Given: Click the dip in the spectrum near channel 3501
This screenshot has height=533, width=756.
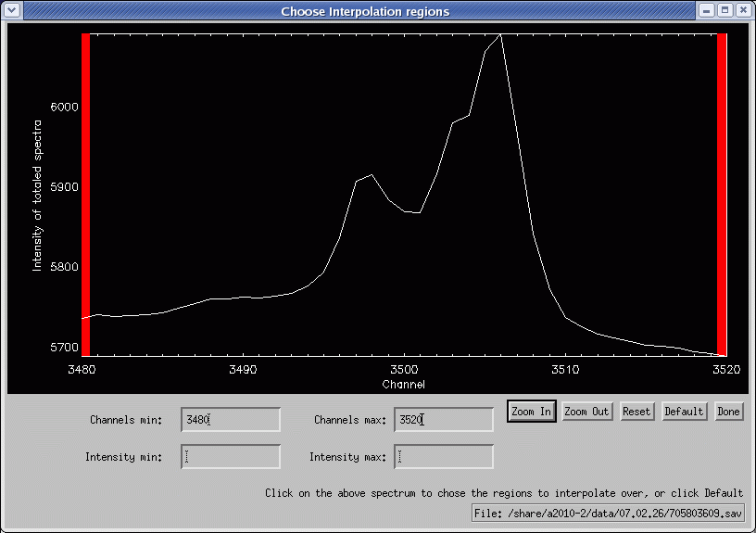Looking at the screenshot, I should 419,212.
